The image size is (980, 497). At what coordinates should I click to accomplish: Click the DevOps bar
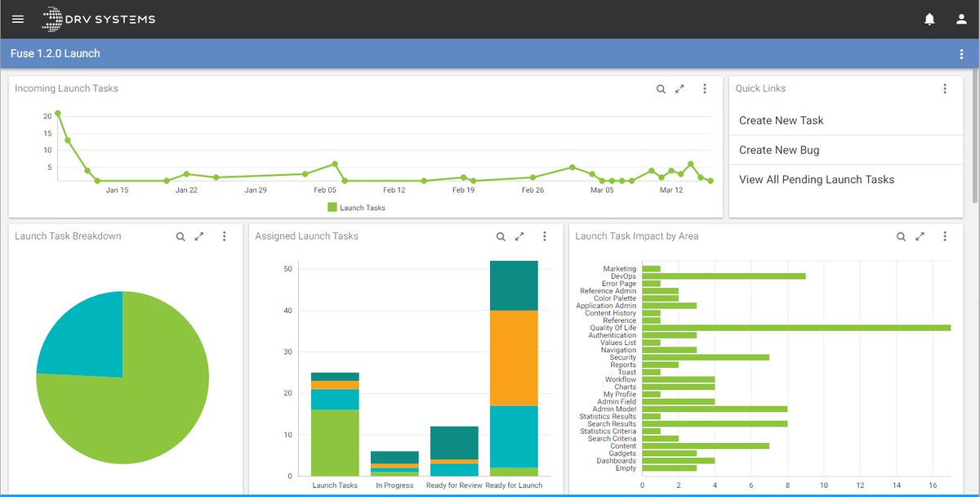click(x=724, y=276)
